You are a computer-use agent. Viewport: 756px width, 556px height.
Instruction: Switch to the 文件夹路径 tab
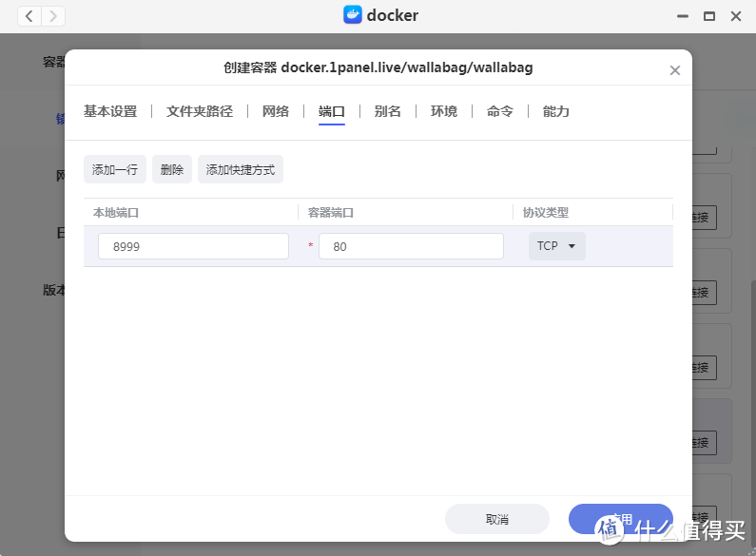(x=200, y=111)
